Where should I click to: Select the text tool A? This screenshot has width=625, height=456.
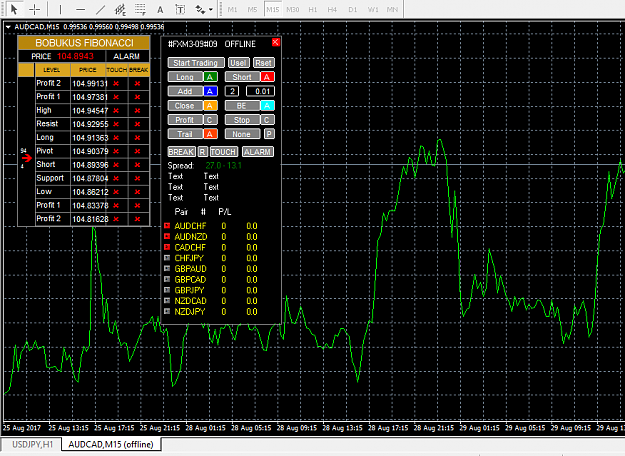point(160,9)
